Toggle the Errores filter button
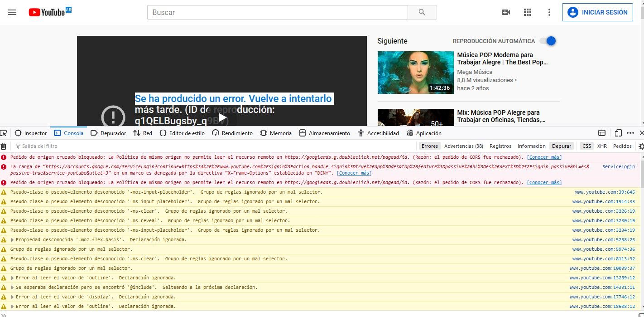This screenshot has width=644, height=317. tap(430, 146)
